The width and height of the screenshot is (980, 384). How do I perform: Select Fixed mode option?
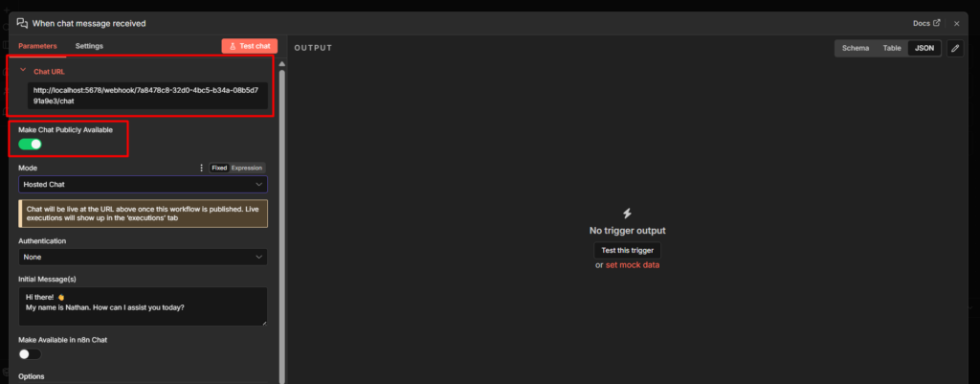coord(219,168)
